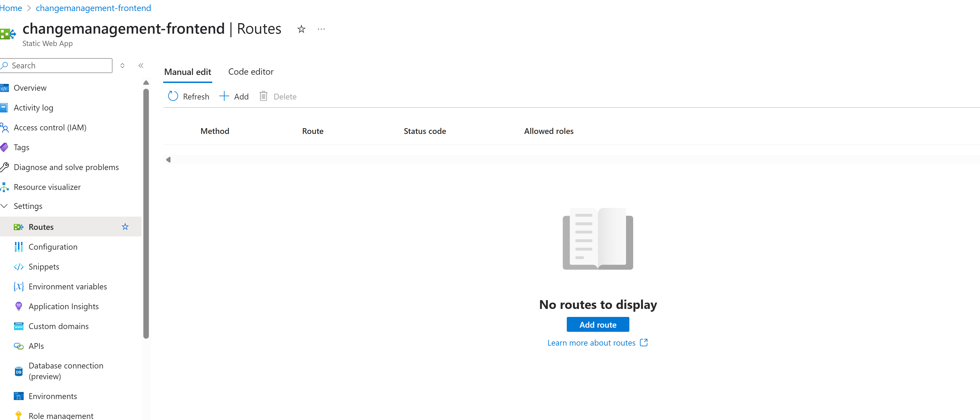Click the Refresh icon in toolbar
Screen dimensions: 980x420
pos(173,96)
